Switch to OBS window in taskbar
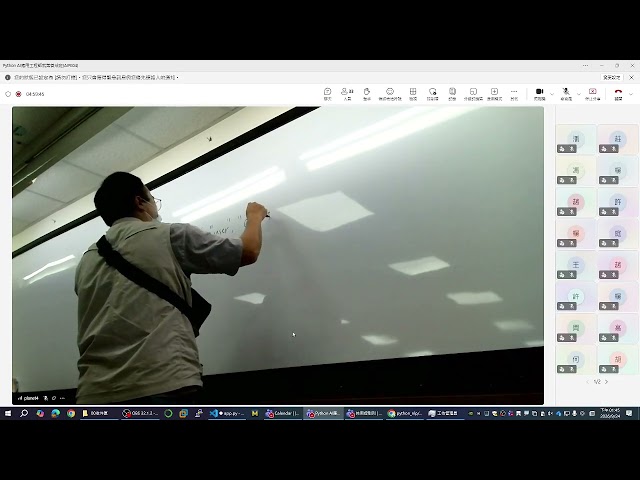Screen dimensions: 640x480 click(x=140, y=413)
